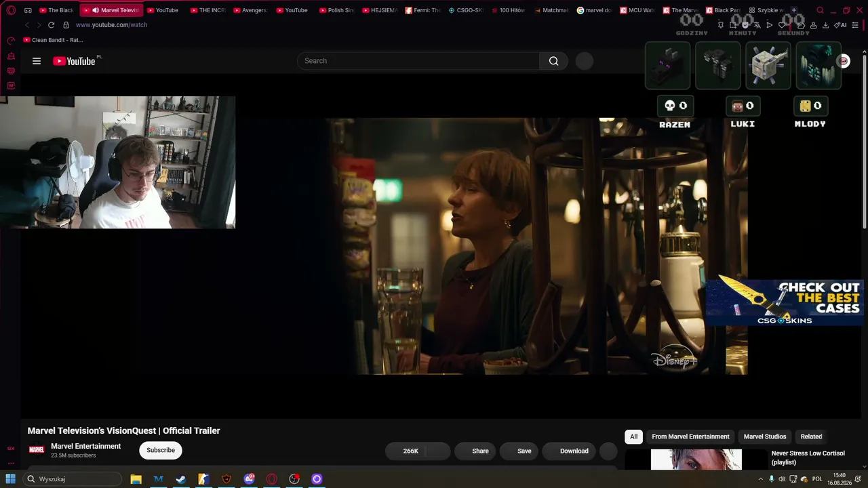868x488 pixels.
Task: Add page to bookmarks with heart icon
Action: [782, 25]
